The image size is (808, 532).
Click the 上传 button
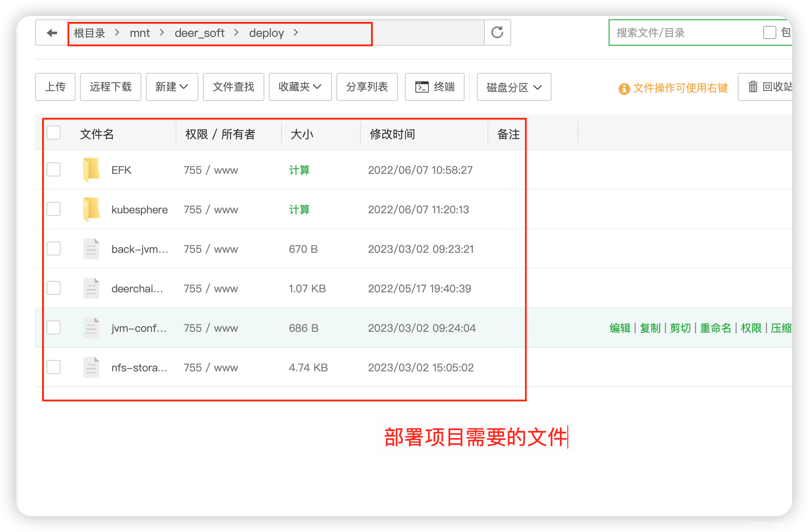tap(55, 87)
